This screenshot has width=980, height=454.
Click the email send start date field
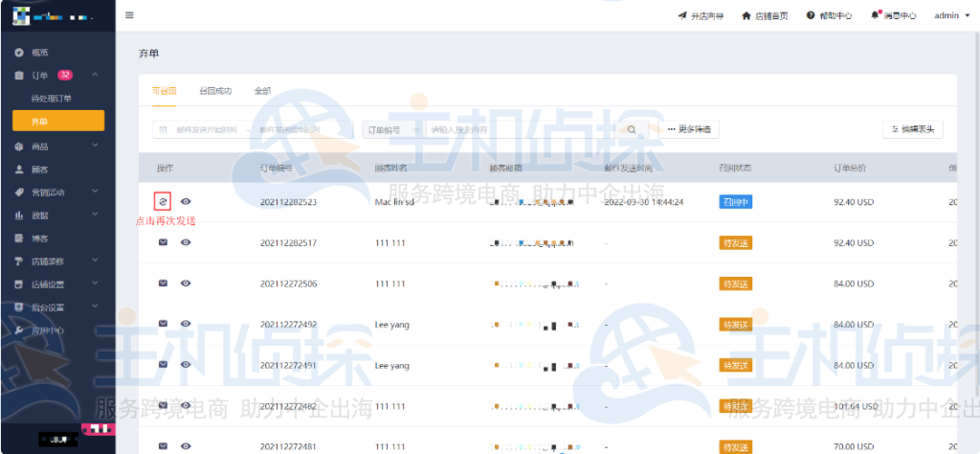(199, 129)
